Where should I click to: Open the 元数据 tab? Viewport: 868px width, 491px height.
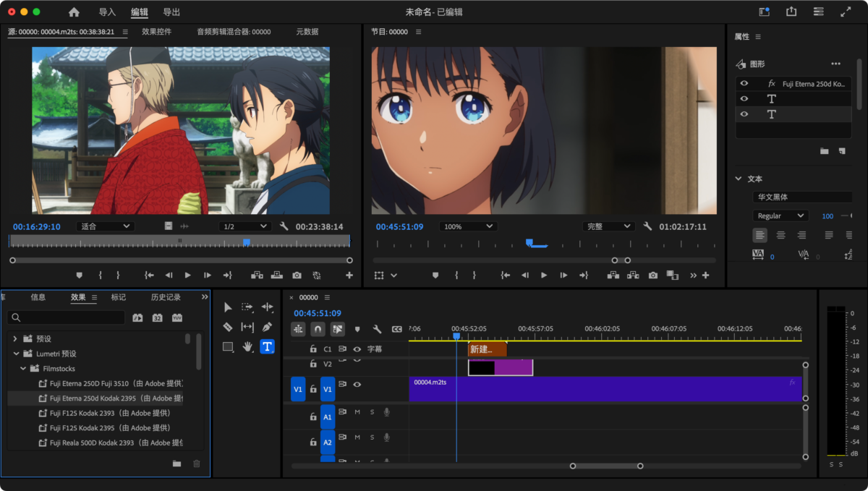coord(307,32)
